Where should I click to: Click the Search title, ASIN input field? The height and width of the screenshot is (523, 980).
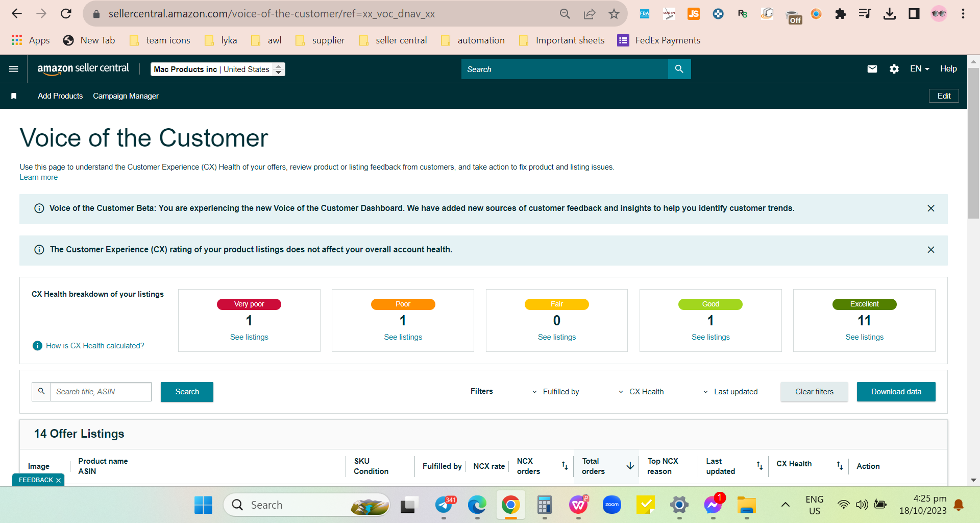pos(101,392)
